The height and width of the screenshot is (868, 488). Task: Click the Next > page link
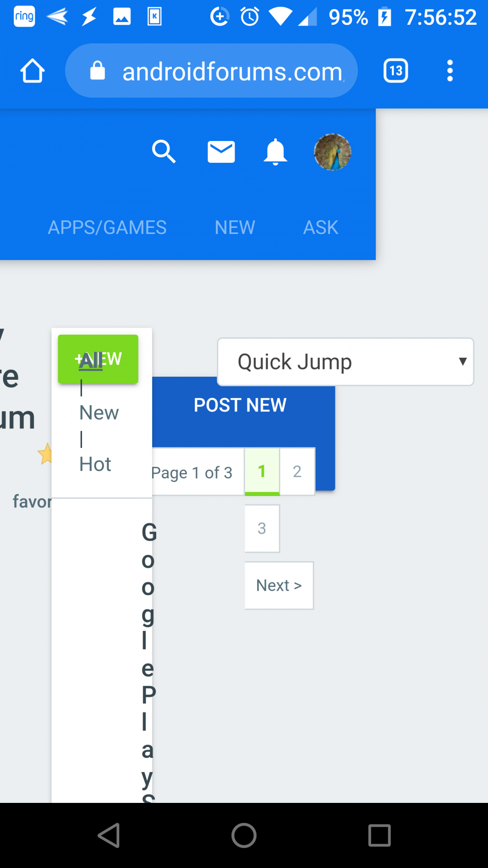pos(279,585)
